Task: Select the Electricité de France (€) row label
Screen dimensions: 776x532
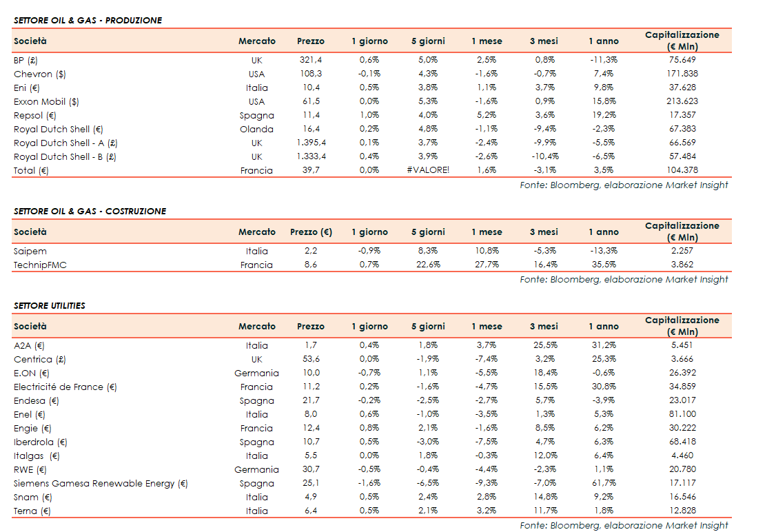Action: [65, 387]
